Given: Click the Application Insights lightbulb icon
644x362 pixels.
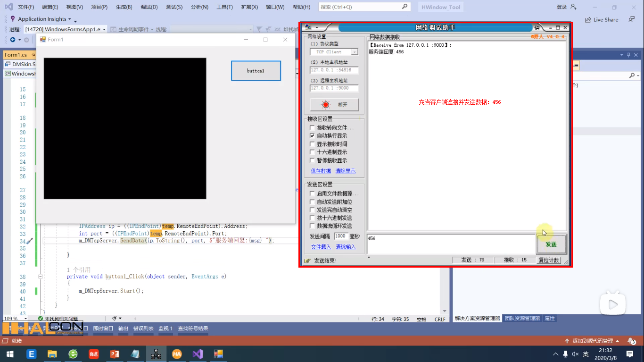Looking at the screenshot, I should click(x=12, y=19).
